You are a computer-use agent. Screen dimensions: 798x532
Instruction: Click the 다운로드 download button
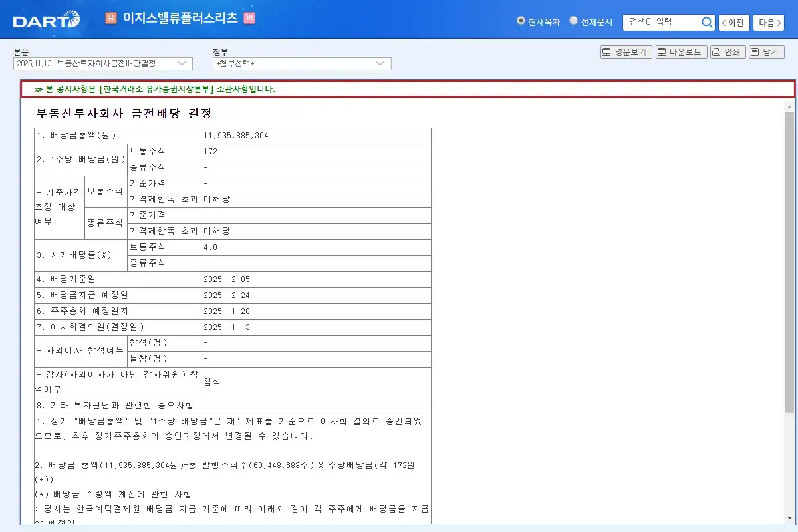(680, 52)
